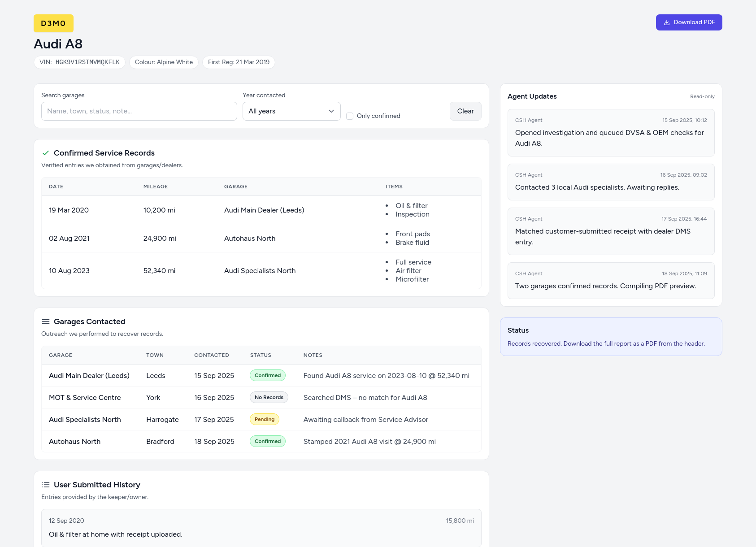Click Confirmed badge for Autohaus North
The image size is (756, 547).
[x=267, y=441]
